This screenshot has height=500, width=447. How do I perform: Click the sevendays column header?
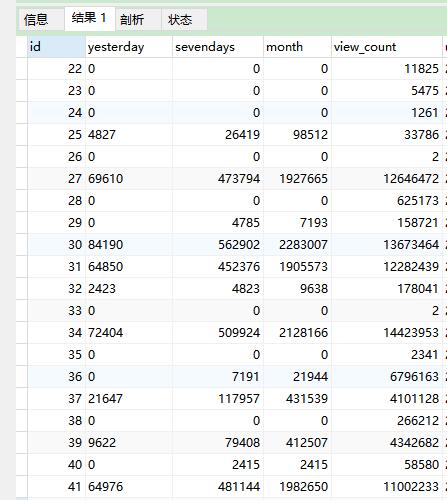click(x=218, y=47)
